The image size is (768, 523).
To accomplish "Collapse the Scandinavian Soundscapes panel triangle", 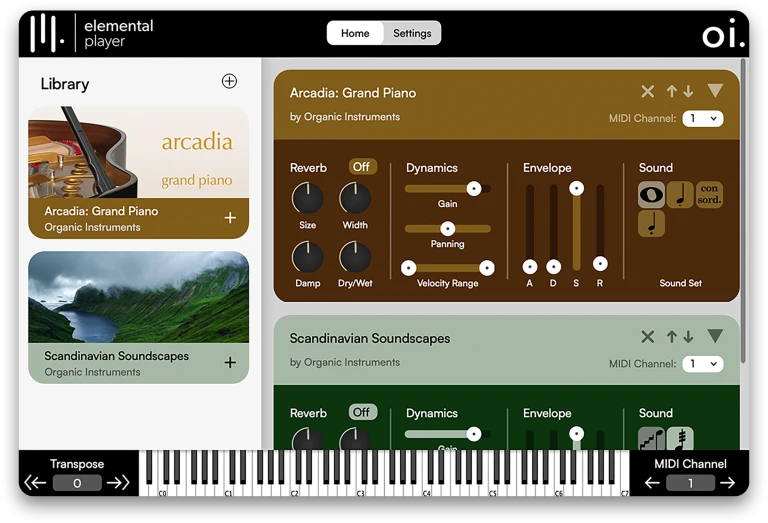I will pyautogui.click(x=715, y=335).
